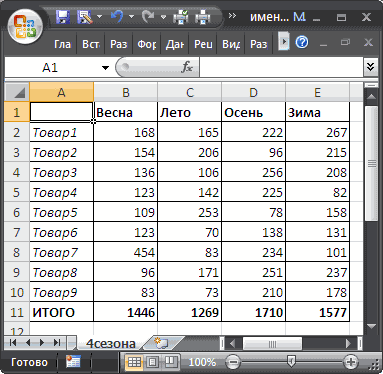This screenshot has height=374, width=383.
Task: Expand the Undo history dropdown arrow
Action: (x=131, y=16)
